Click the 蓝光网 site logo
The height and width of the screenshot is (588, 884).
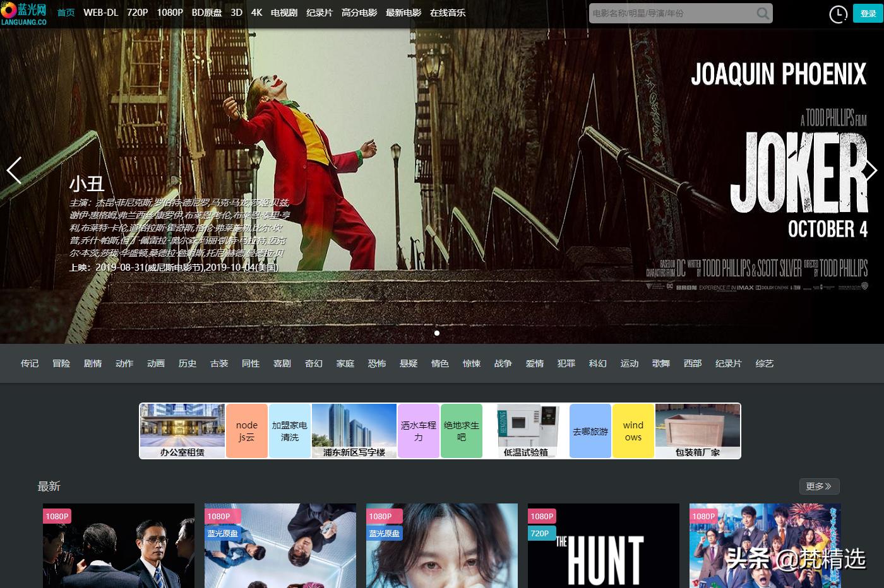coord(24,13)
